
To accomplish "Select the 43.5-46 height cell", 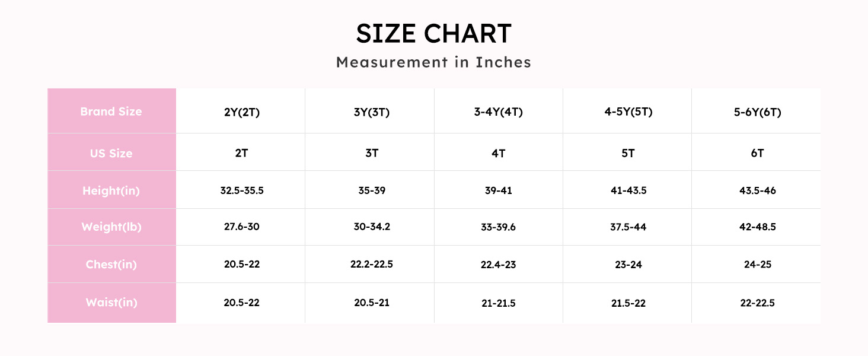I will pos(757,191).
